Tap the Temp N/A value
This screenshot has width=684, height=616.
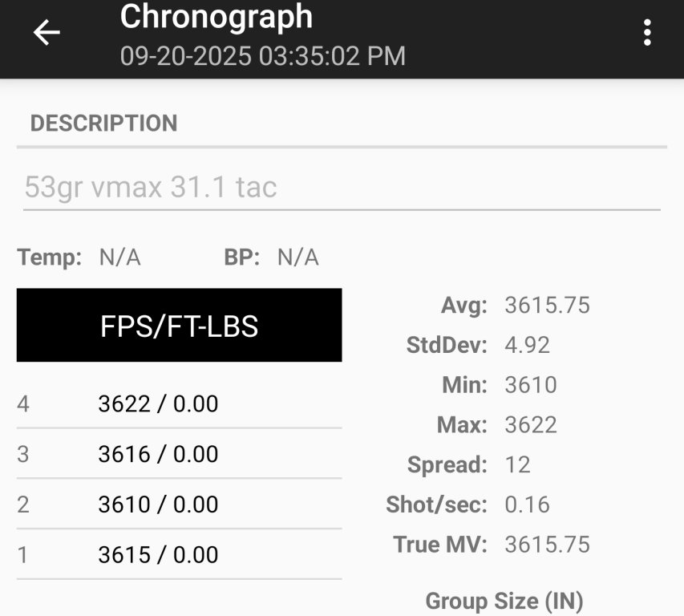click(119, 257)
